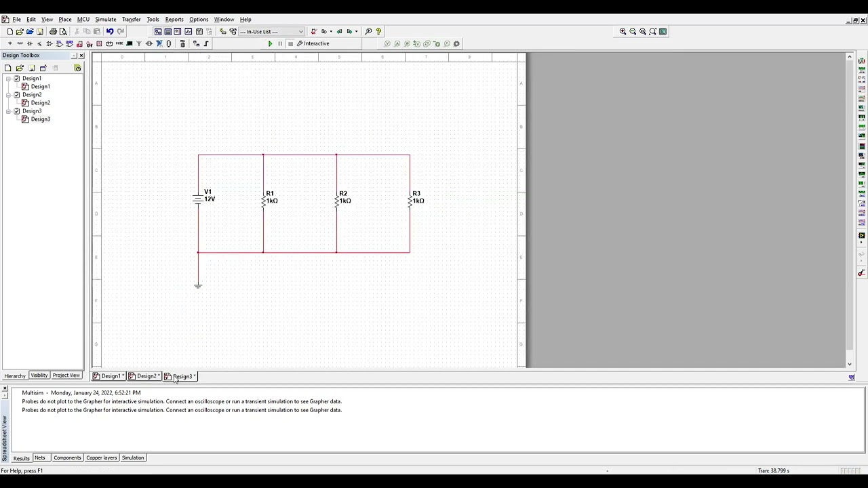Open the Transfer menu
This screenshot has height=488, width=868.
131,19
